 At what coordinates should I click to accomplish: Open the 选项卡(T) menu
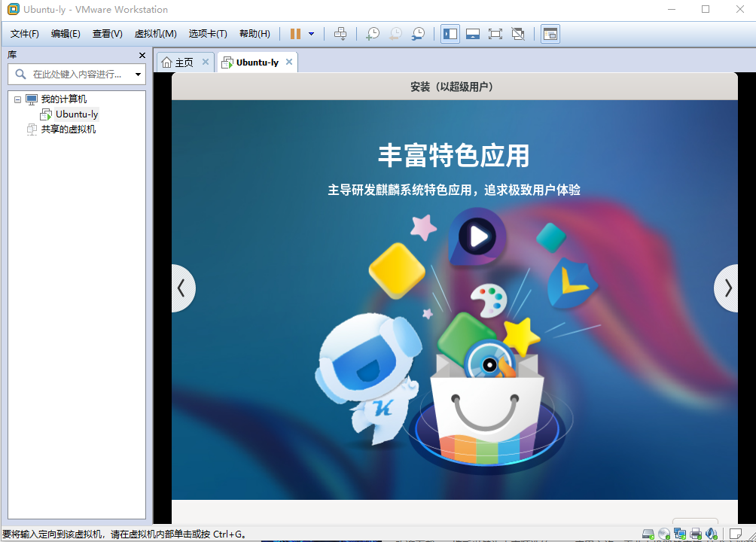pos(208,34)
